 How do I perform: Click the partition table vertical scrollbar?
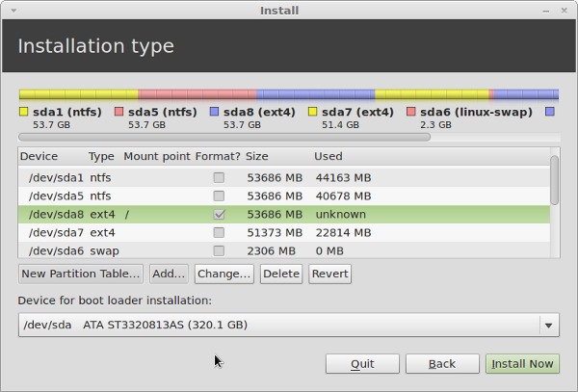tap(554, 181)
